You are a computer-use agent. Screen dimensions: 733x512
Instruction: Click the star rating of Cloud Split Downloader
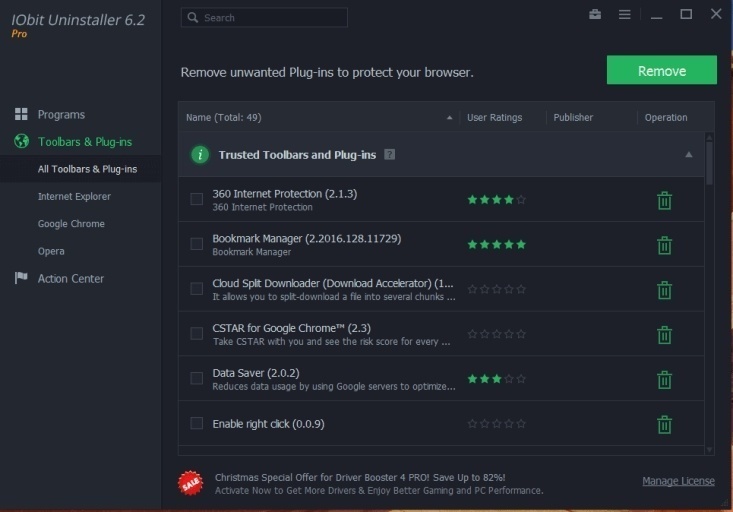coord(496,289)
